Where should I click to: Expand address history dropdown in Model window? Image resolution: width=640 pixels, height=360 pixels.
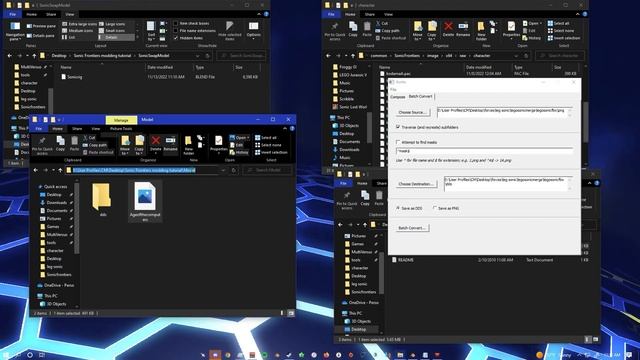[x=223, y=170]
